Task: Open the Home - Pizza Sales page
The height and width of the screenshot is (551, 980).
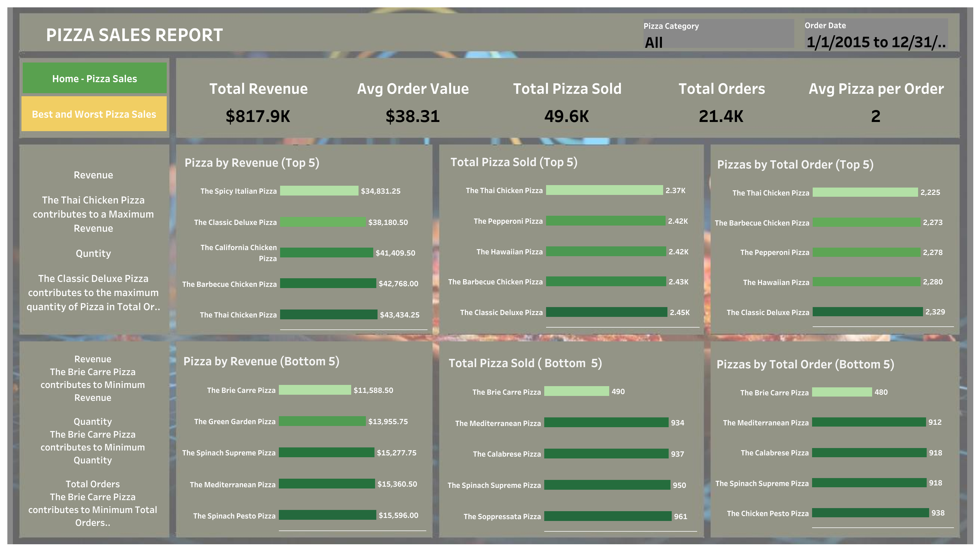Action: coord(94,78)
